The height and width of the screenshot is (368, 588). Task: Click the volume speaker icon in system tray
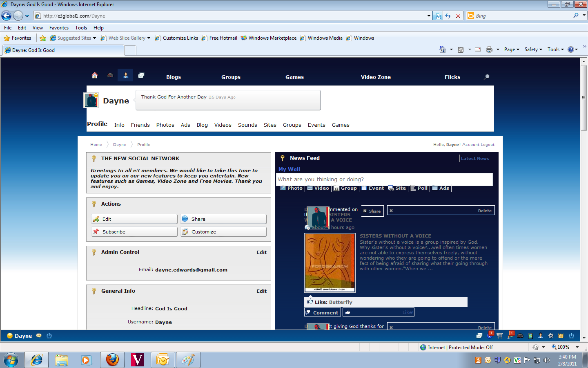(547, 360)
